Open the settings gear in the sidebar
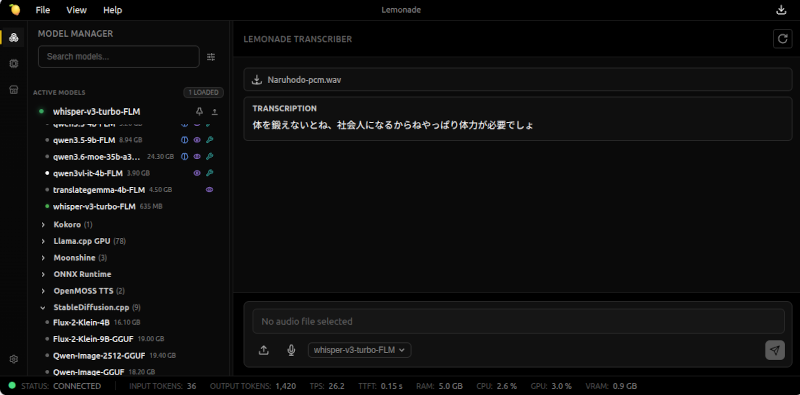The height and width of the screenshot is (395, 800). pyautogui.click(x=14, y=359)
